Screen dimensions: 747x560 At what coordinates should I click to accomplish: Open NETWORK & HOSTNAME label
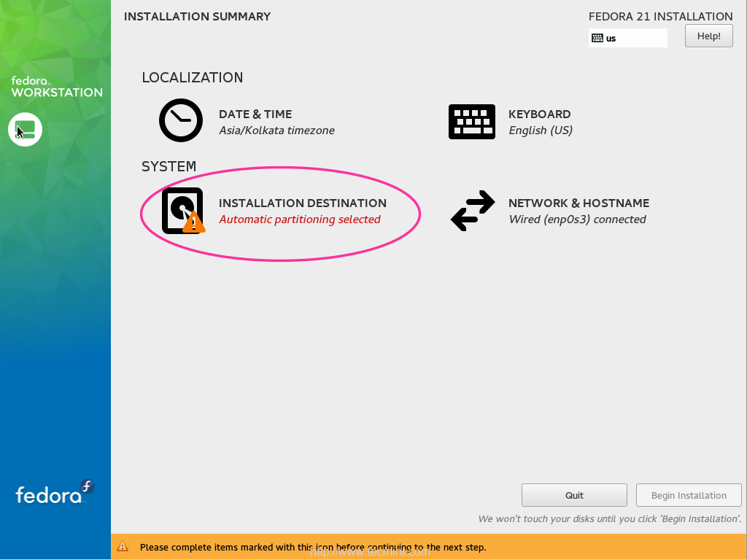pos(578,203)
